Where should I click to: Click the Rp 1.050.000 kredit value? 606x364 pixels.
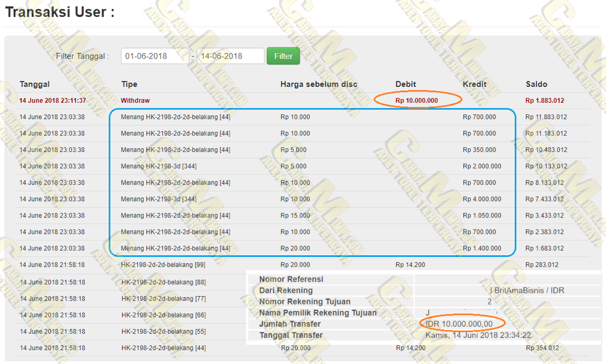(x=482, y=215)
